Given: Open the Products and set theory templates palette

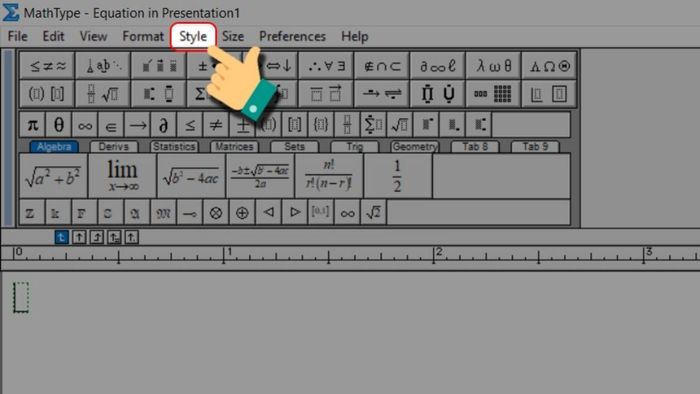Looking at the screenshot, I should point(438,94).
